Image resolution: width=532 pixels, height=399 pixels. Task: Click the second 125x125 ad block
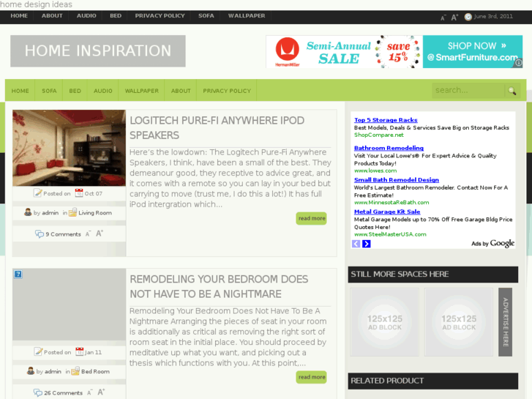click(x=458, y=322)
